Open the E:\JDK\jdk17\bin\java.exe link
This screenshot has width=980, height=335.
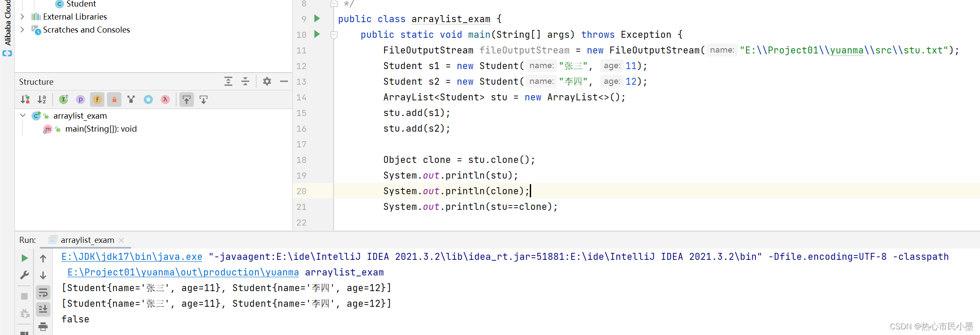click(x=132, y=256)
